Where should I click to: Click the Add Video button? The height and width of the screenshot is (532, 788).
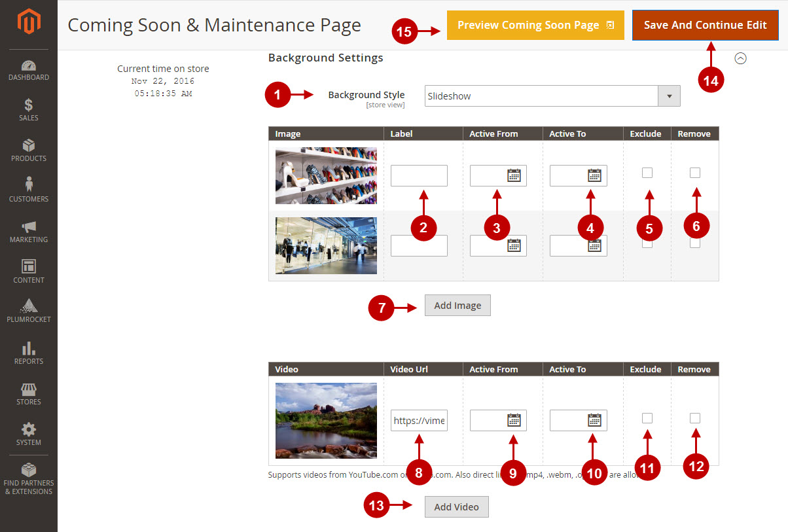(x=457, y=507)
